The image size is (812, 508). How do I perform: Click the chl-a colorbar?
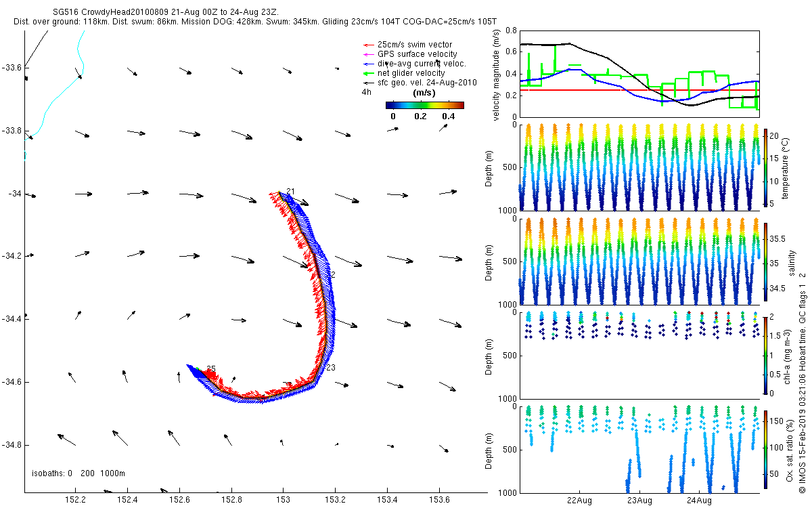(x=765, y=355)
